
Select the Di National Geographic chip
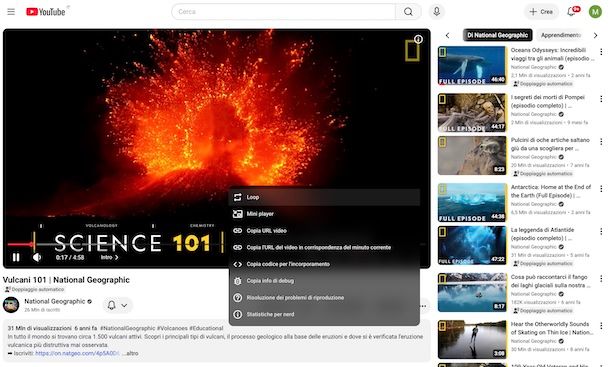(497, 35)
